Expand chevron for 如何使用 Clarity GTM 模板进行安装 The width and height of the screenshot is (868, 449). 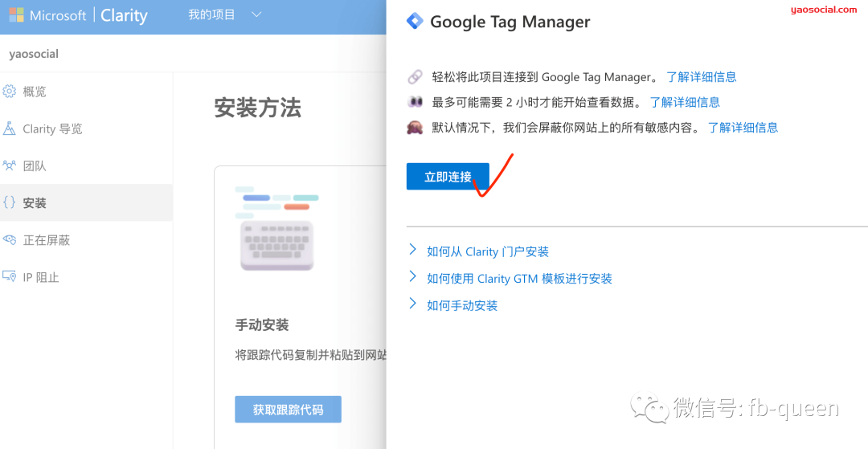pyautogui.click(x=412, y=276)
